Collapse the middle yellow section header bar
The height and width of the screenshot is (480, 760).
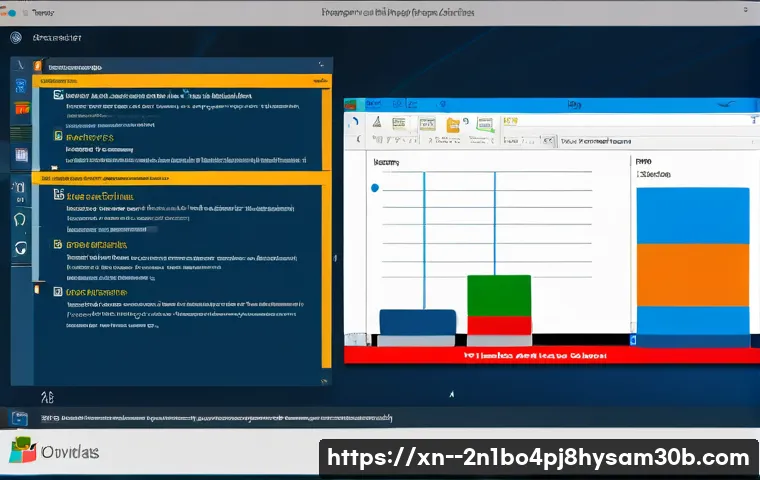coord(180,178)
